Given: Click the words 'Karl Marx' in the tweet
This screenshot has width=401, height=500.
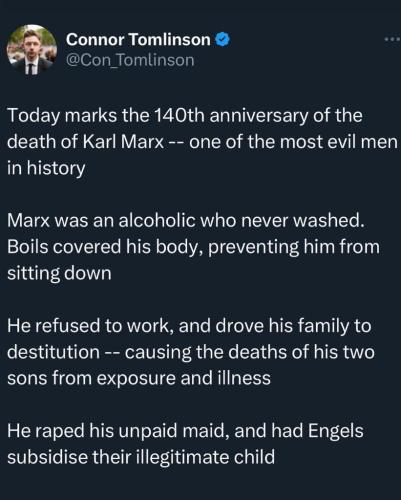Looking at the screenshot, I should tap(123, 142).
